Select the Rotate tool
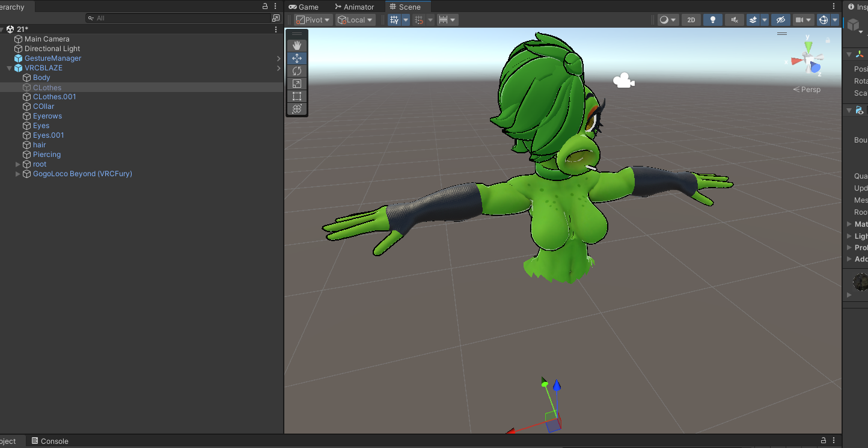The image size is (868, 448). 297,71
